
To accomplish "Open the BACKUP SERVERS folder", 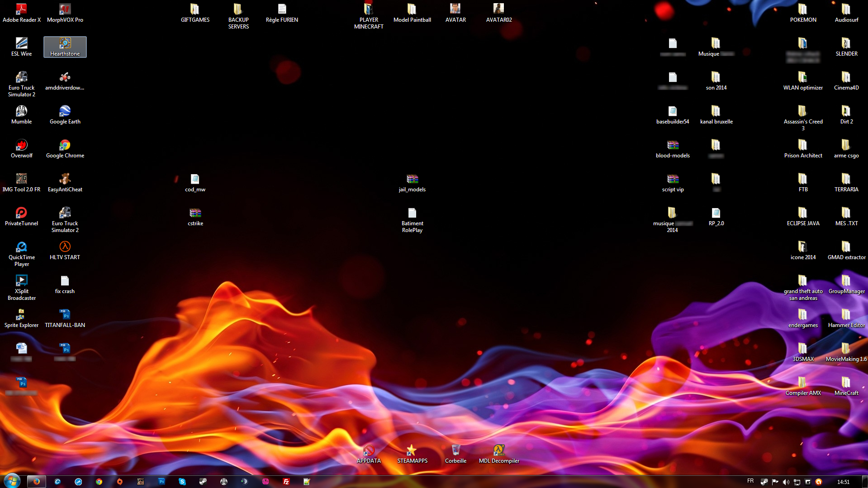I will coord(238,16).
